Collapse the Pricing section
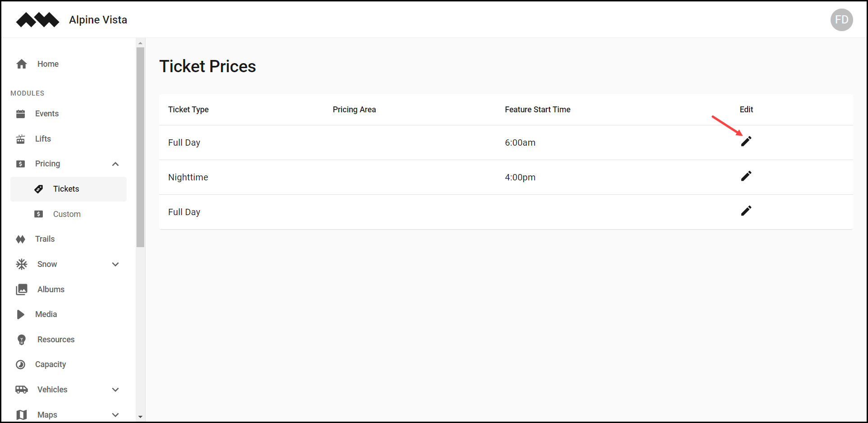The width and height of the screenshot is (868, 423). [115, 164]
